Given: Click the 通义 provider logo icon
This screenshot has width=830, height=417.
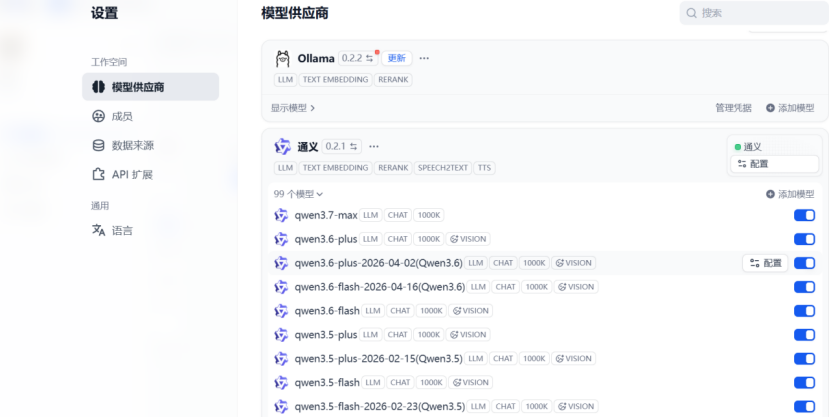Looking at the screenshot, I should click(283, 147).
